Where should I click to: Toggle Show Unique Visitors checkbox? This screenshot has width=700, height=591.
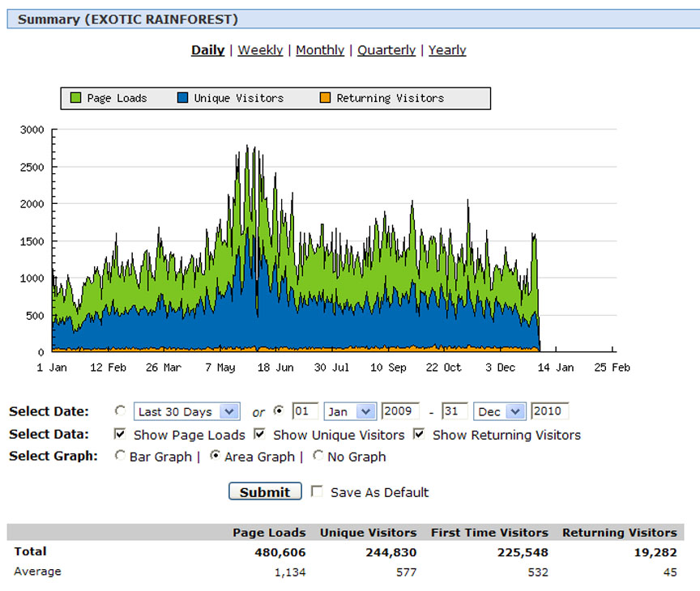(259, 434)
